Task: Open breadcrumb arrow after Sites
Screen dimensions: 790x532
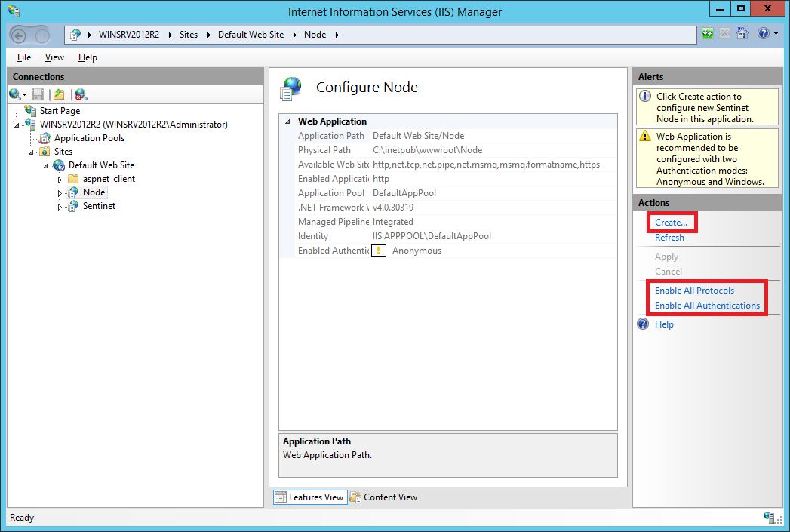Action: pos(208,35)
